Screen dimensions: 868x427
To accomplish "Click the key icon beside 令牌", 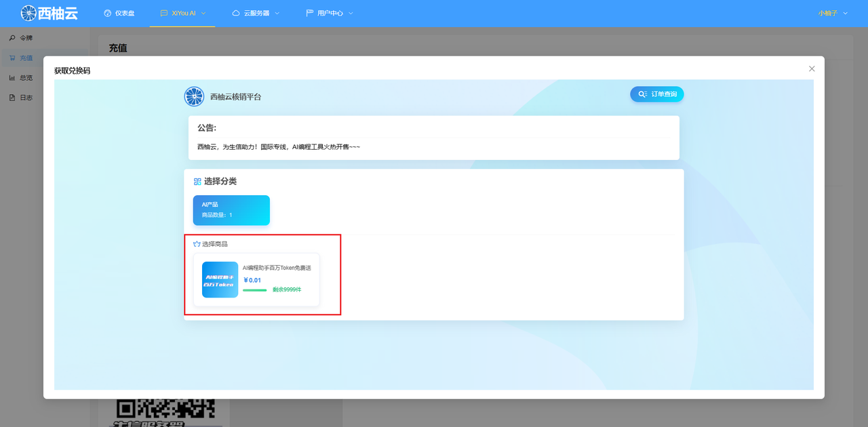I will tap(12, 38).
